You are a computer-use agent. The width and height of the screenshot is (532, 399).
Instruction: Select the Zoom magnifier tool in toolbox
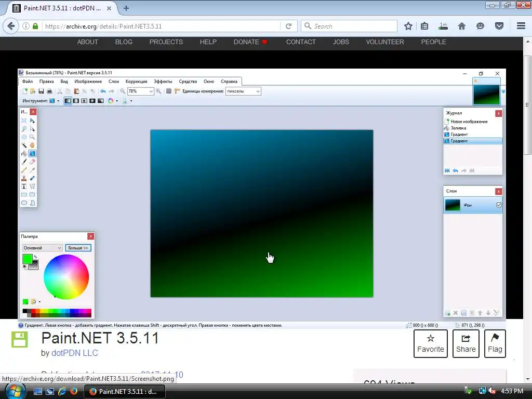tap(32, 137)
